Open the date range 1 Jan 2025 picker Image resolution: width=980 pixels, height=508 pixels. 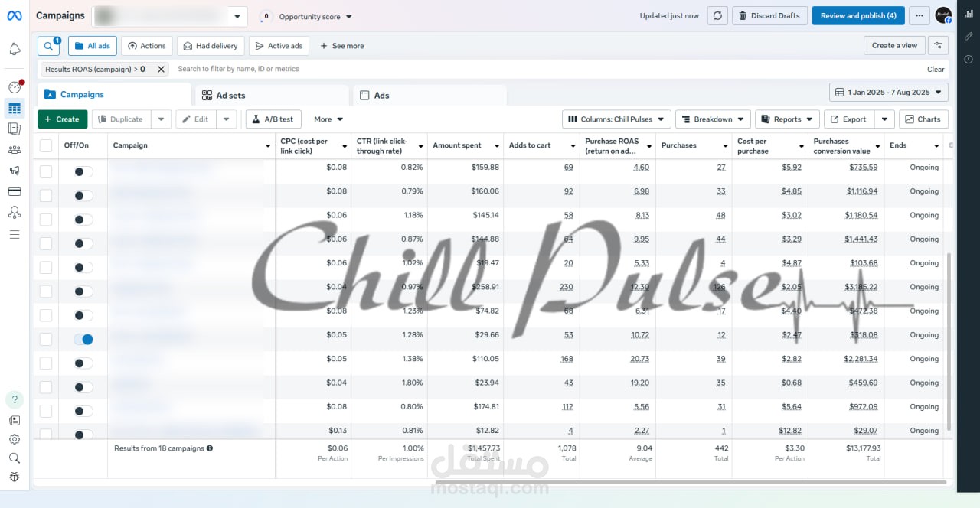pos(889,93)
